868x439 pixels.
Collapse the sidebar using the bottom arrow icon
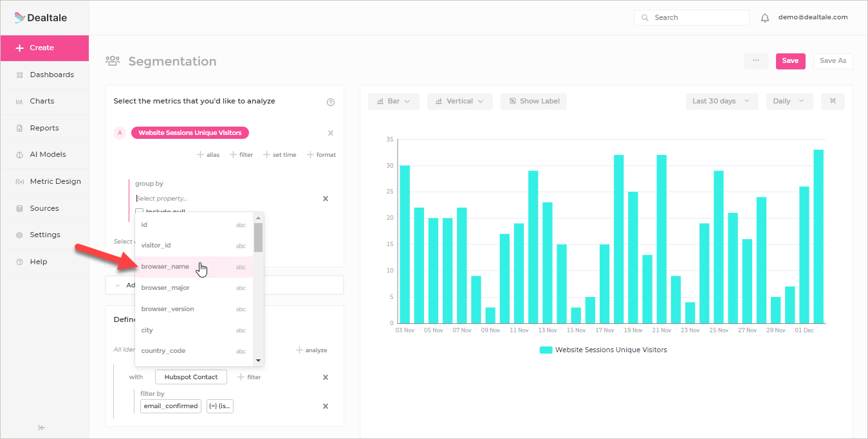(42, 427)
